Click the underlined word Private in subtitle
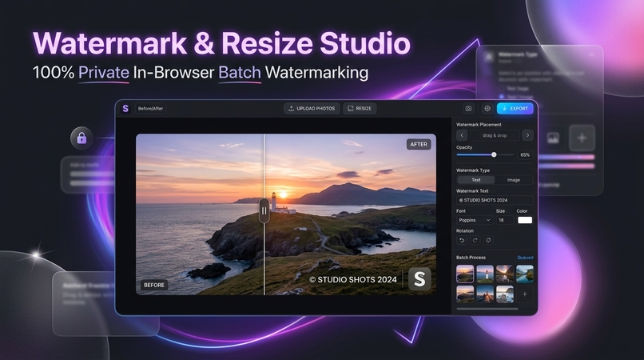The image size is (644, 360). [104, 73]
